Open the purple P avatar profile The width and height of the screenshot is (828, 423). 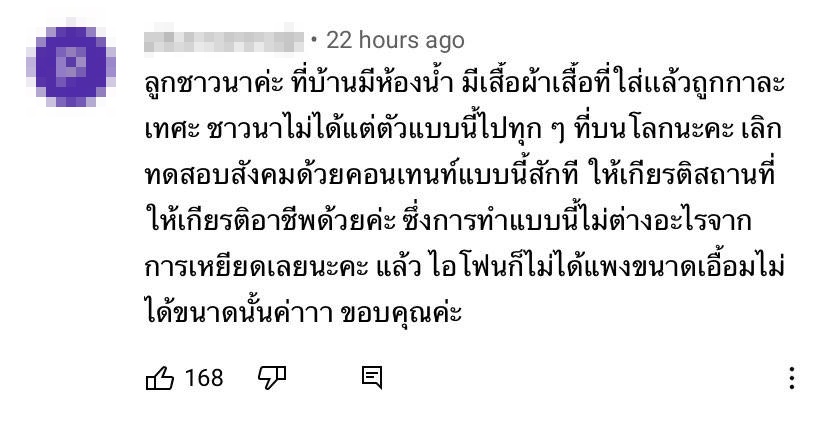[x=71, y=62]
